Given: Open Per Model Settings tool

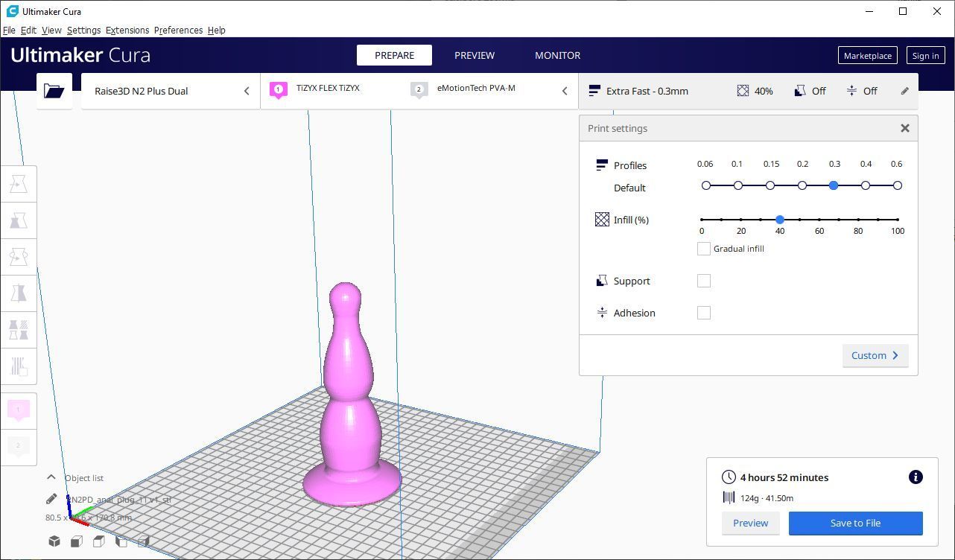Looking at the screenshot, I should pos(19,330).
